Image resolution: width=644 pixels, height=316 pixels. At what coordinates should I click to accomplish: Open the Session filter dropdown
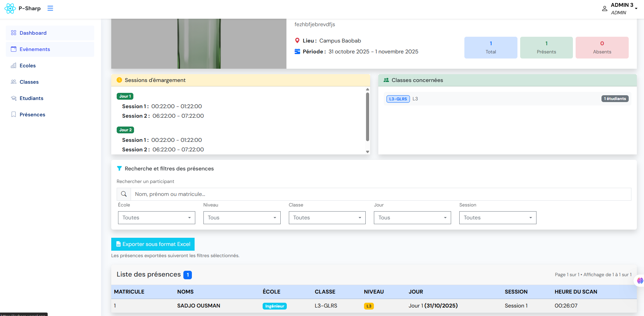tap(498, 218)
